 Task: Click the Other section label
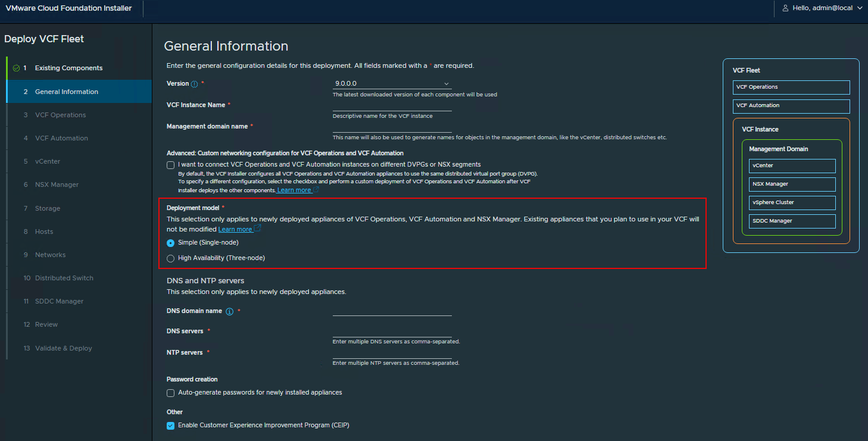click(174, 412)
